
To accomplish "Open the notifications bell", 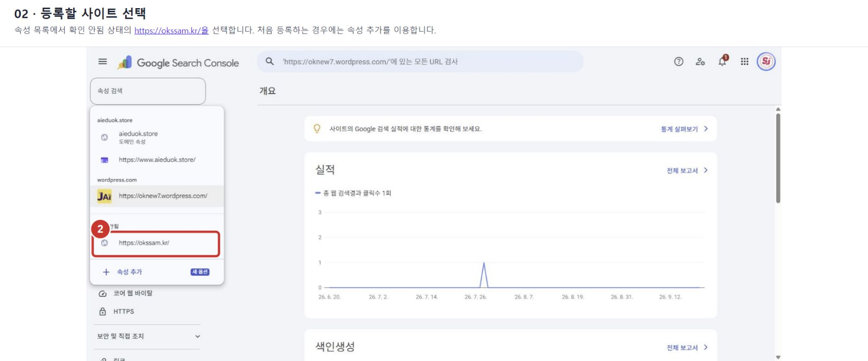I will click(x=722, y=61).
